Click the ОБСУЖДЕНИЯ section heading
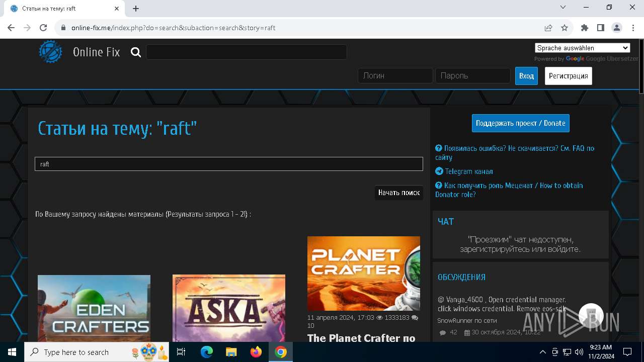This screenshot has width=644, height=362. click(x=461, y=277)
